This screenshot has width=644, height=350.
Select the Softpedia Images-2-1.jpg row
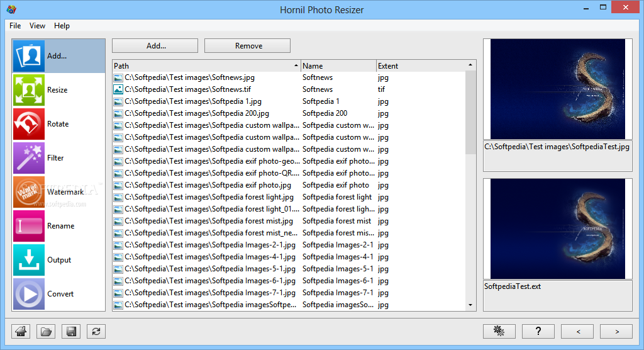pos(289,245)
